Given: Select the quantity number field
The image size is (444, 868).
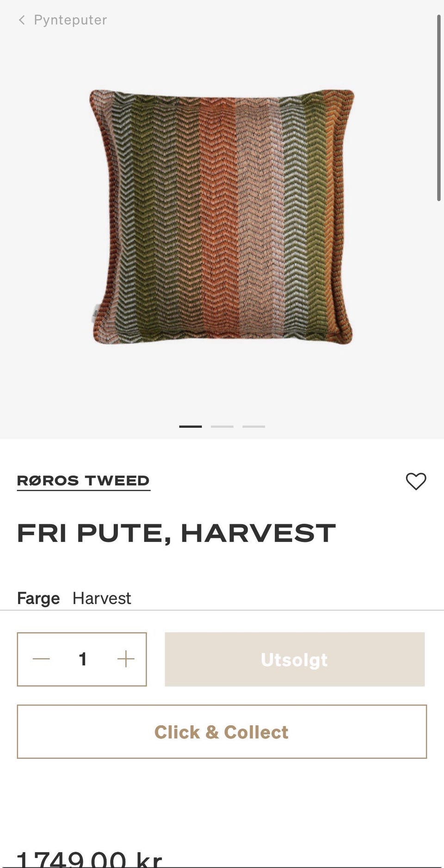Looking at the screenshot, I should (x=83, y=659).
